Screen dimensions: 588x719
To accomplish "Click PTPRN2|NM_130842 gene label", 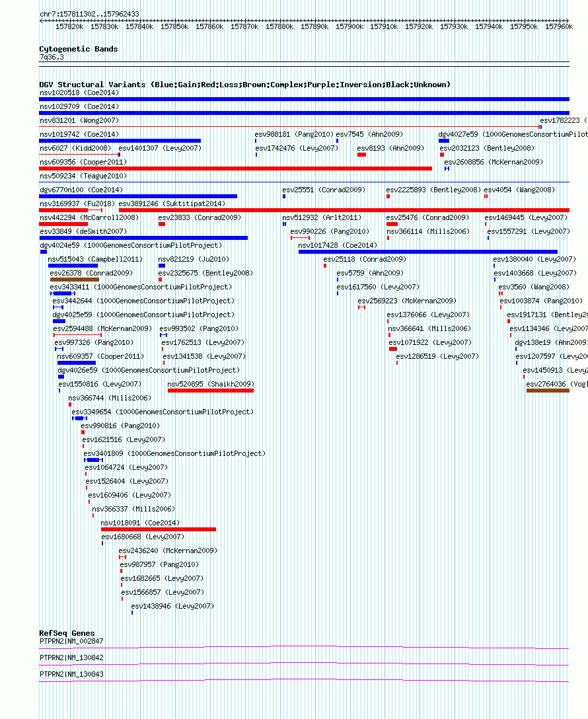I will [x=71, y=658].
